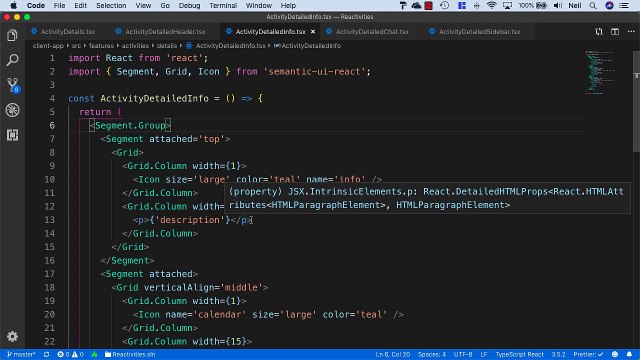Click 'description' text on line 13
Image resolution: width=640 pixels, height=360 pixels.
(x=190, y=220)
